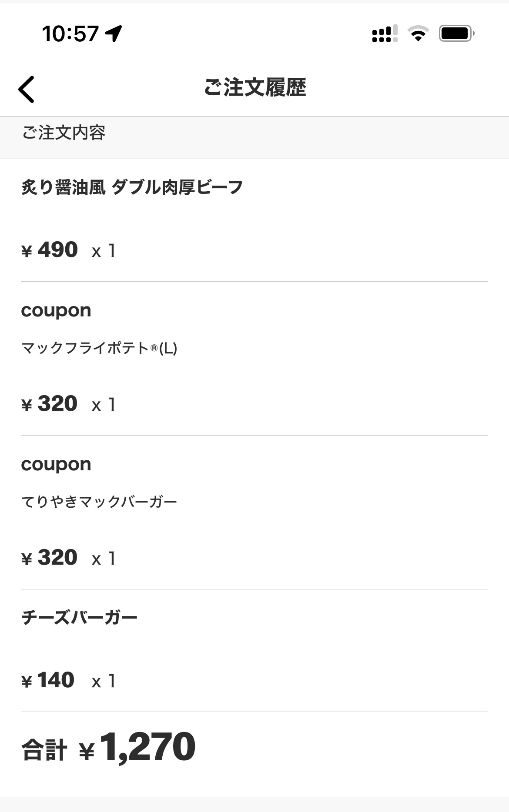This screenshot has width=509, height=812.
Task: Select the チーズバーガー order item
Action: tap(79, 618)
